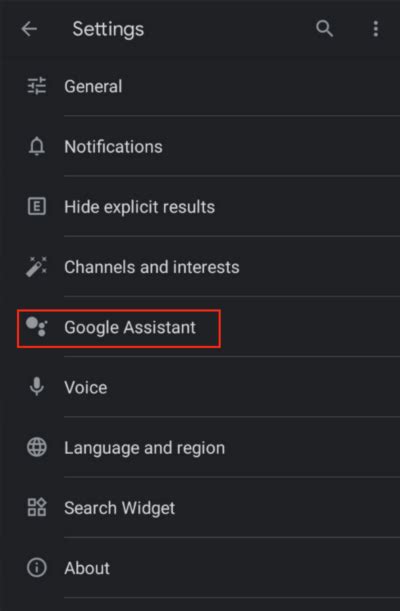Open Notifications settings

200,147
